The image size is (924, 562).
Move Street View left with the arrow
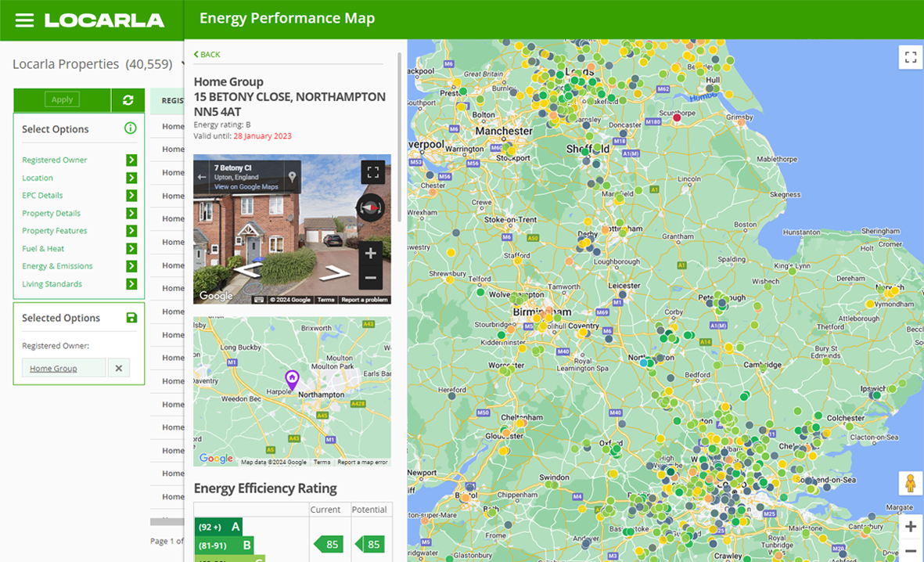click(247, 271)
